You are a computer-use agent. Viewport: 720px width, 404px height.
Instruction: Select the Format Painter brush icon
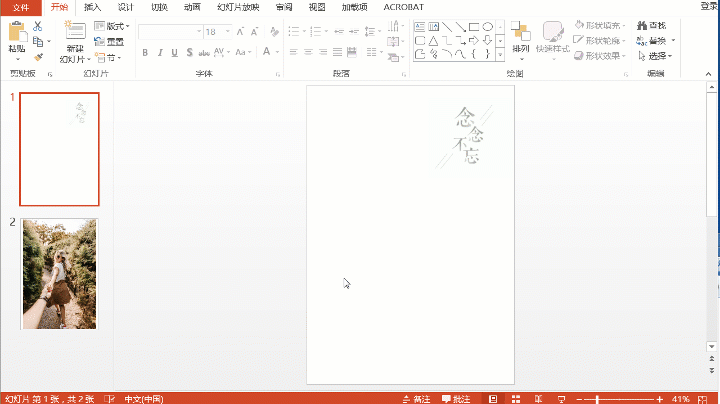tap(39, 57)
